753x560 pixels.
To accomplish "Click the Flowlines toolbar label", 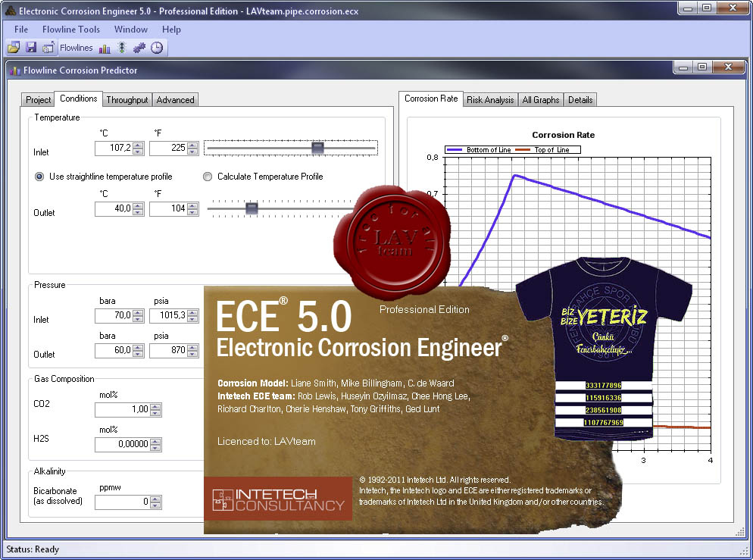I will pos(76,48).
